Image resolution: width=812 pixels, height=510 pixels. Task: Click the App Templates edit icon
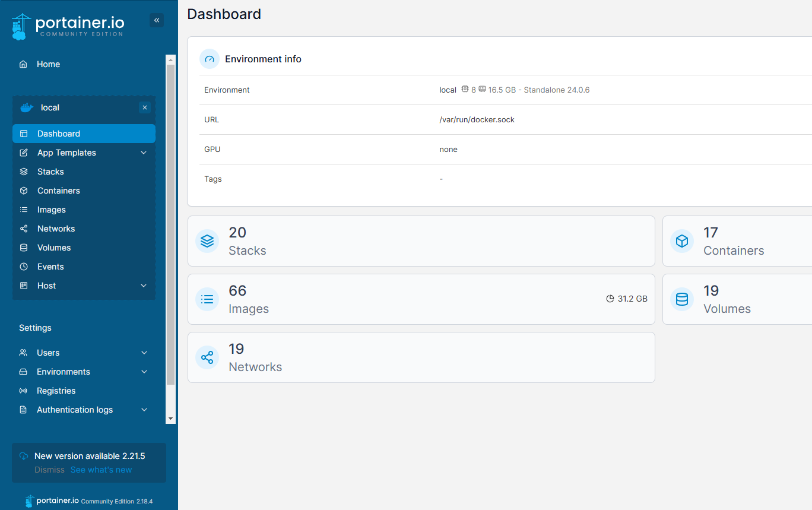click(x=24, y=153)
